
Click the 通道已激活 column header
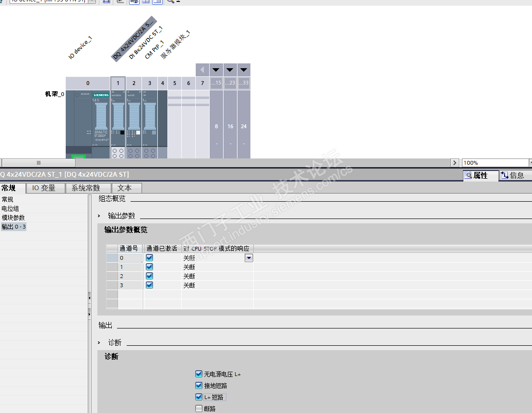163,248
